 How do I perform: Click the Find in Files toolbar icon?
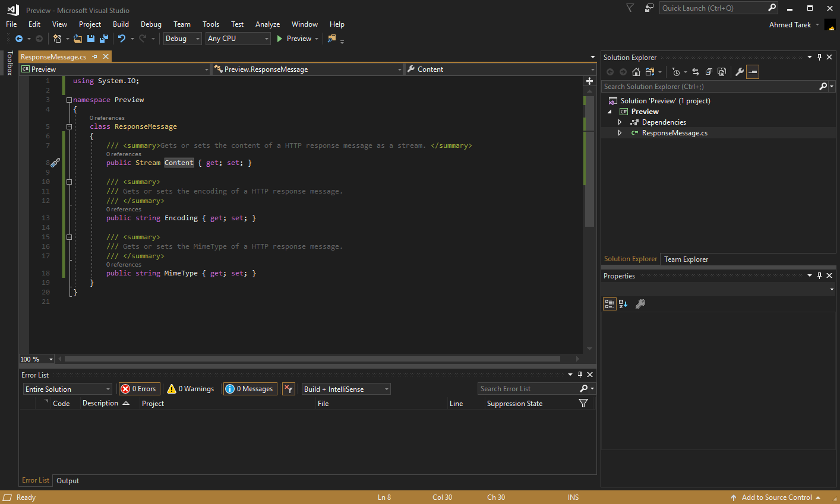pyautogui.click(x=332, y=39)
